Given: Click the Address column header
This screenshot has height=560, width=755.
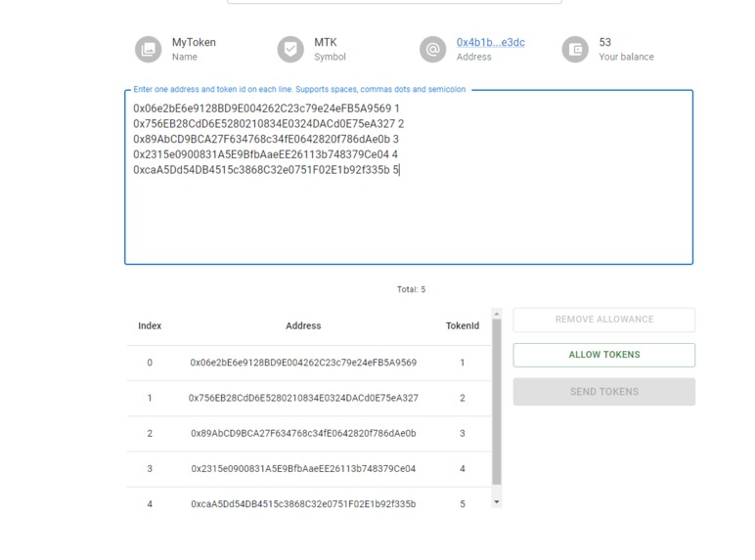Looking at the screenshot, I should (x=303, y=325).
